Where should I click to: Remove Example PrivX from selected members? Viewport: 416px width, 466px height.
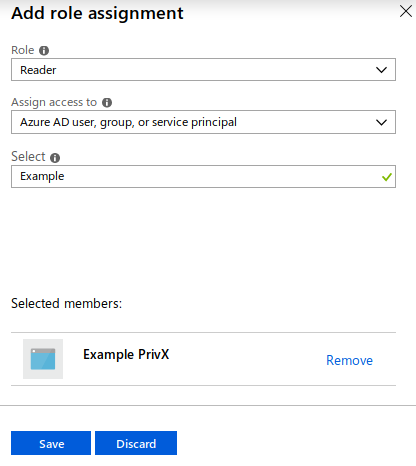(x=349, y=360)
